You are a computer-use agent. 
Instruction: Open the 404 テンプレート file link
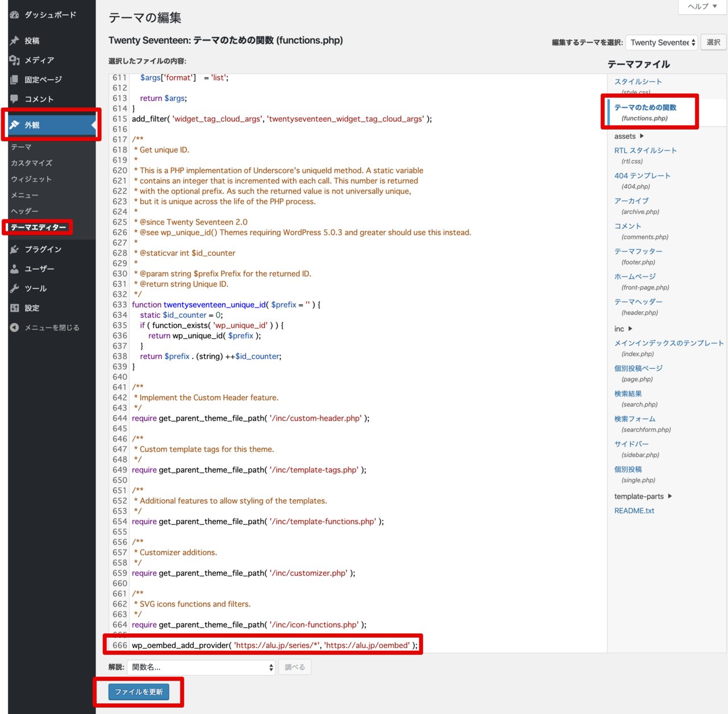pos(642,176)
